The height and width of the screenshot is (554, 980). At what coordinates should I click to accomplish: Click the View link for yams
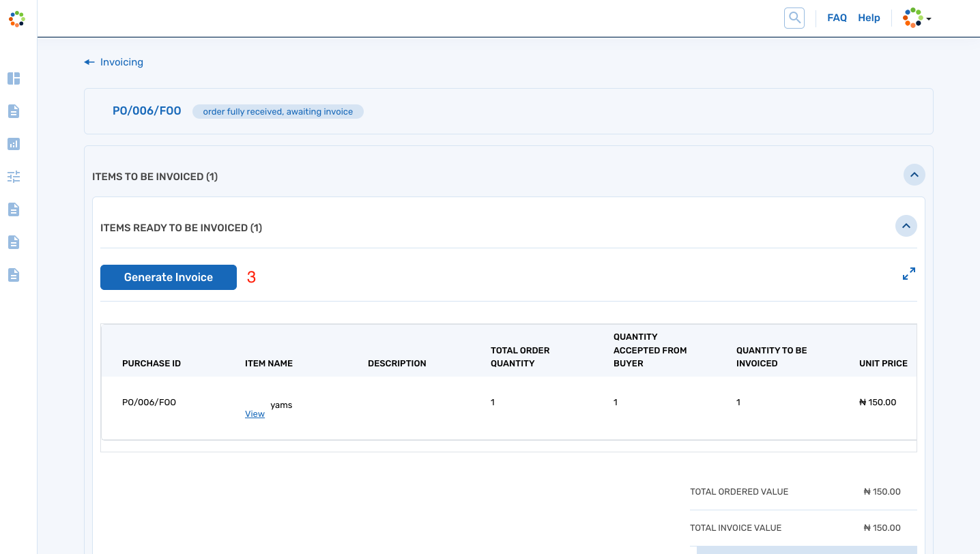[255, 414]
